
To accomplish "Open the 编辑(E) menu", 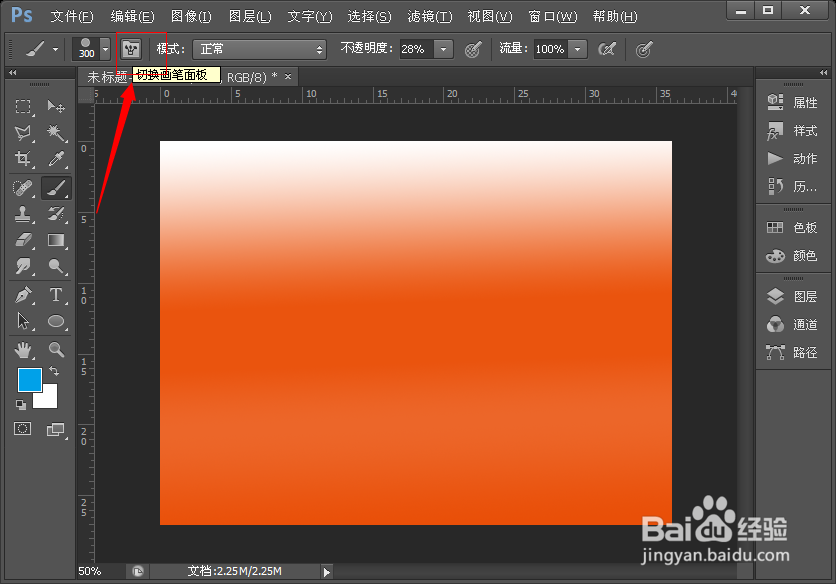I will (132, 17).
